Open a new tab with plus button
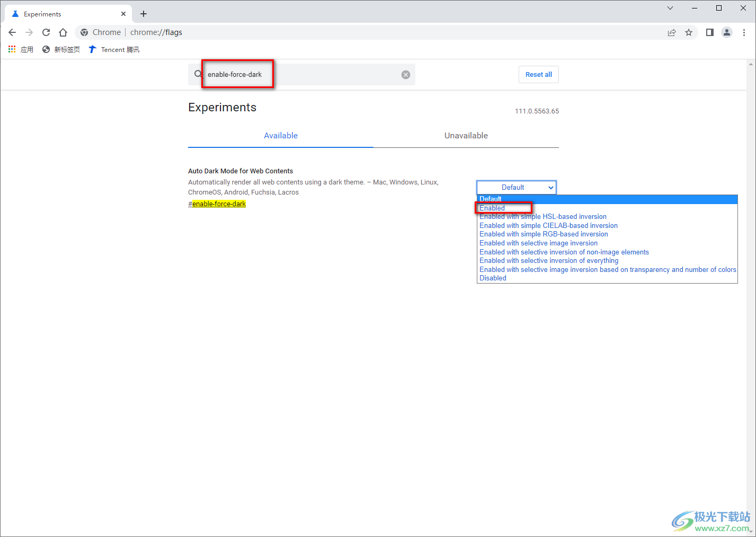 pyautogui.click(x=144, y=14)
